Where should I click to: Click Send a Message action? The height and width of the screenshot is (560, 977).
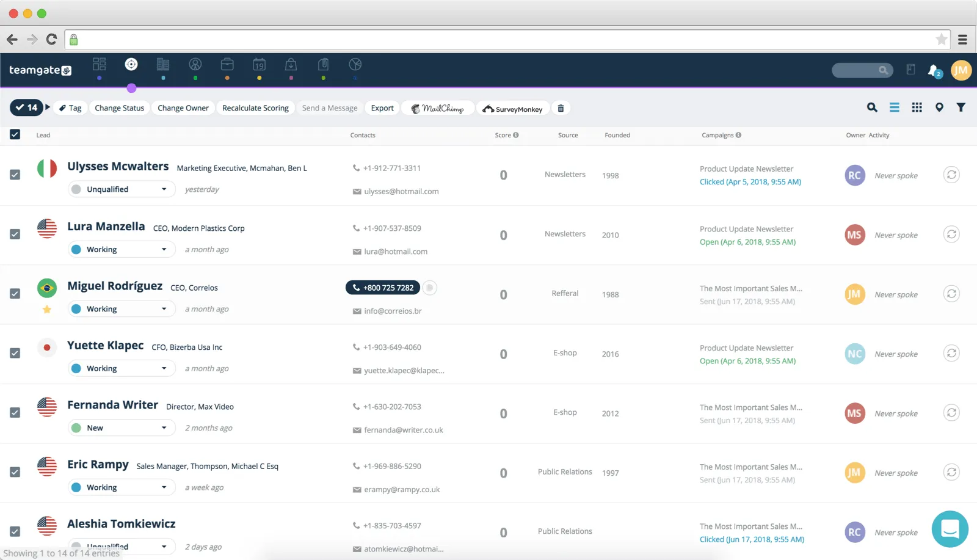coord(330,108)
